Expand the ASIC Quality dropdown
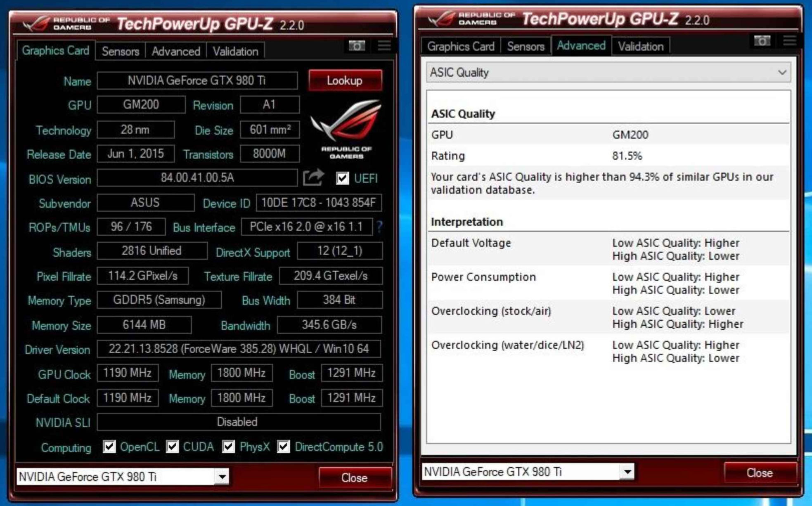812x506 pixels. point(608,73)
